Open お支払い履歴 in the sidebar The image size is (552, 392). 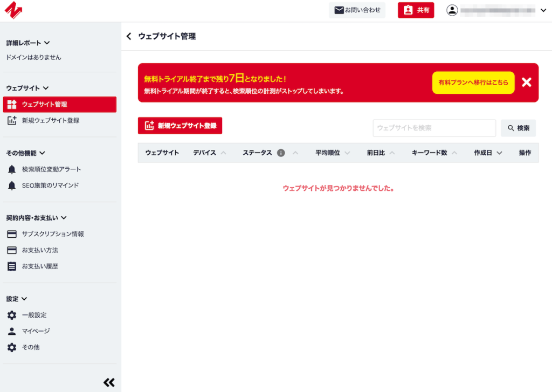[x=40, y=266]
